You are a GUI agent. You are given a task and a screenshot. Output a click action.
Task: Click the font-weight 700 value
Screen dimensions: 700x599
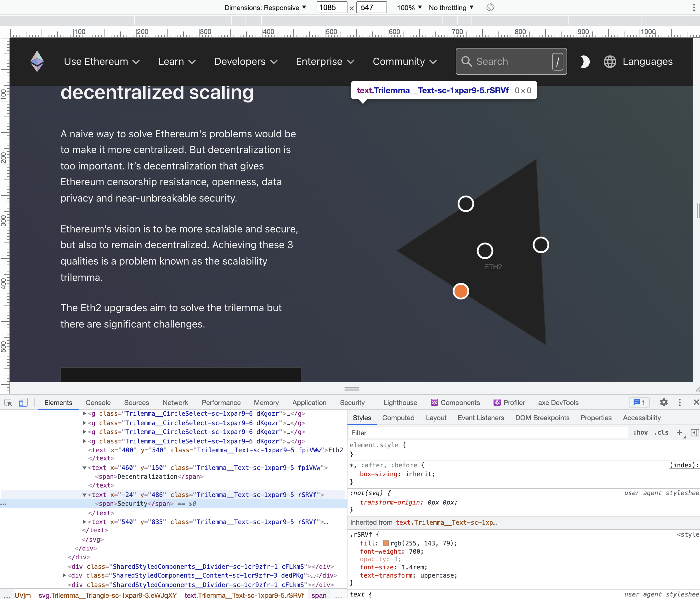[415, 551]
